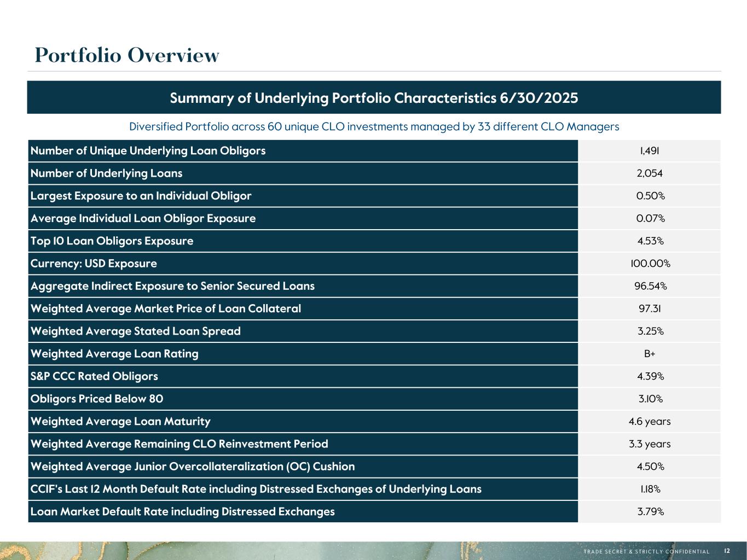Click the 3.3 years reinvestment period value
This screenshot has width=747, height=560.
click(x=650, y=444)
